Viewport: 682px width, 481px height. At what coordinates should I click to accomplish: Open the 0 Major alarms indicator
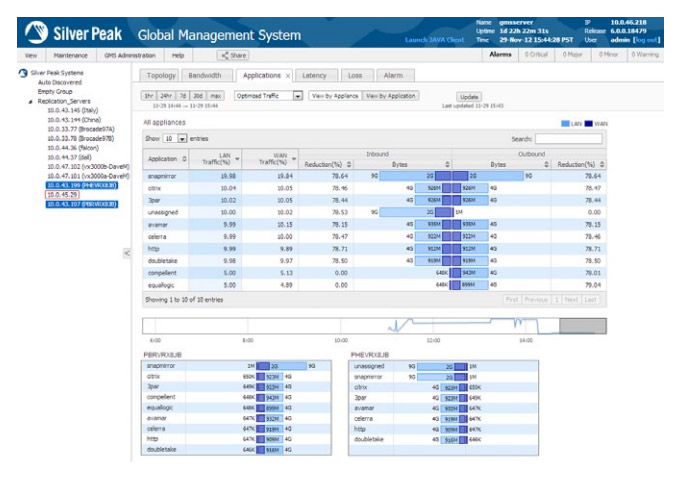click(572, 55)
